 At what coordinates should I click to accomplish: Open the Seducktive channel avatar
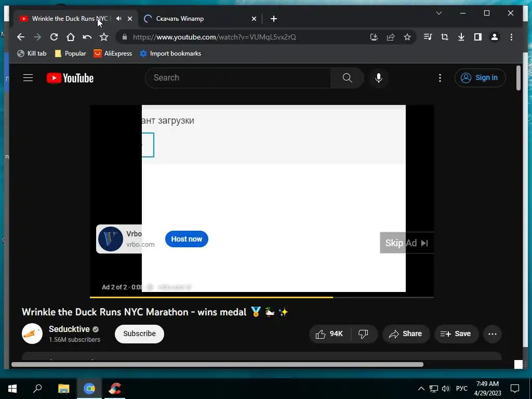point(32,334)
